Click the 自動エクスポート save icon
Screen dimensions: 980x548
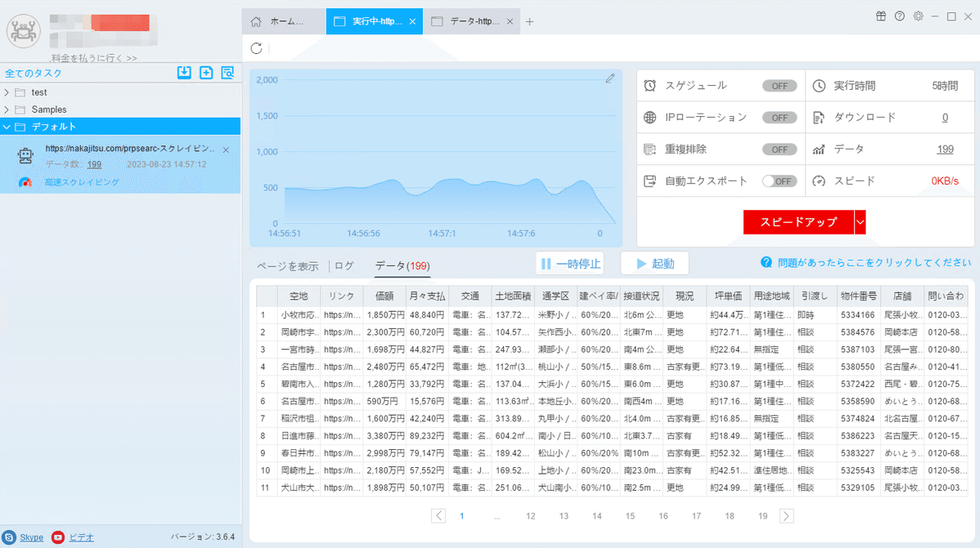pos(650,180)
